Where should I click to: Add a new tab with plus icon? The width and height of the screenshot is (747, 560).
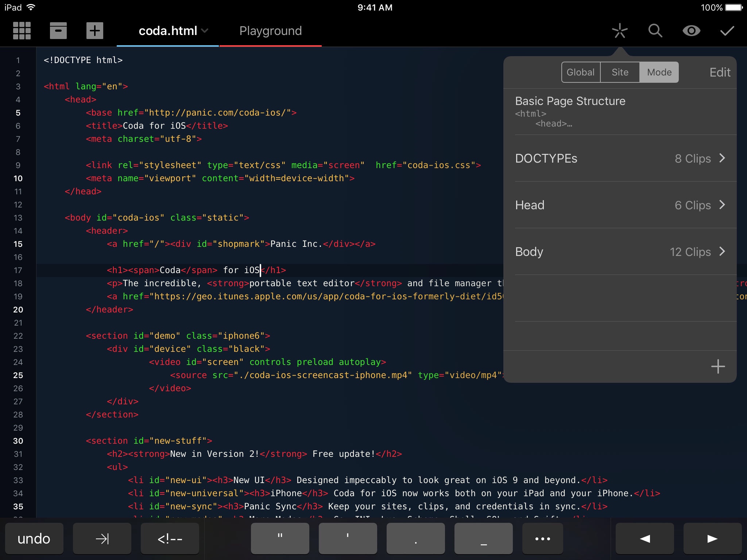(95, 31)
